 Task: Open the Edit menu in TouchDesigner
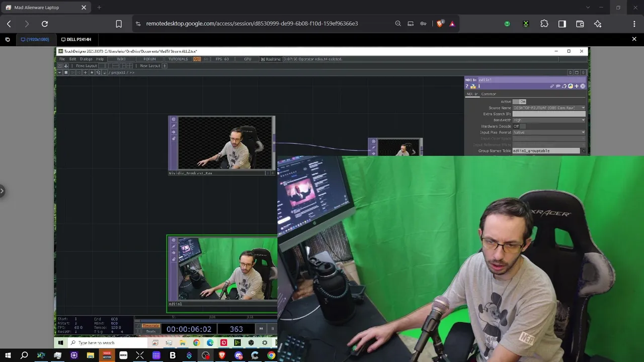pos(73,59)
